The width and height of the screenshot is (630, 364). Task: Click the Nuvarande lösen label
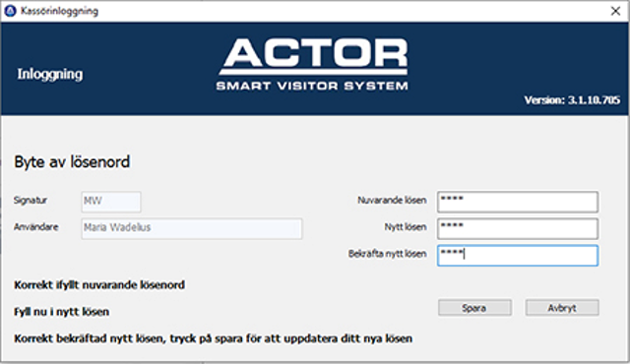(x=392, y=201)
